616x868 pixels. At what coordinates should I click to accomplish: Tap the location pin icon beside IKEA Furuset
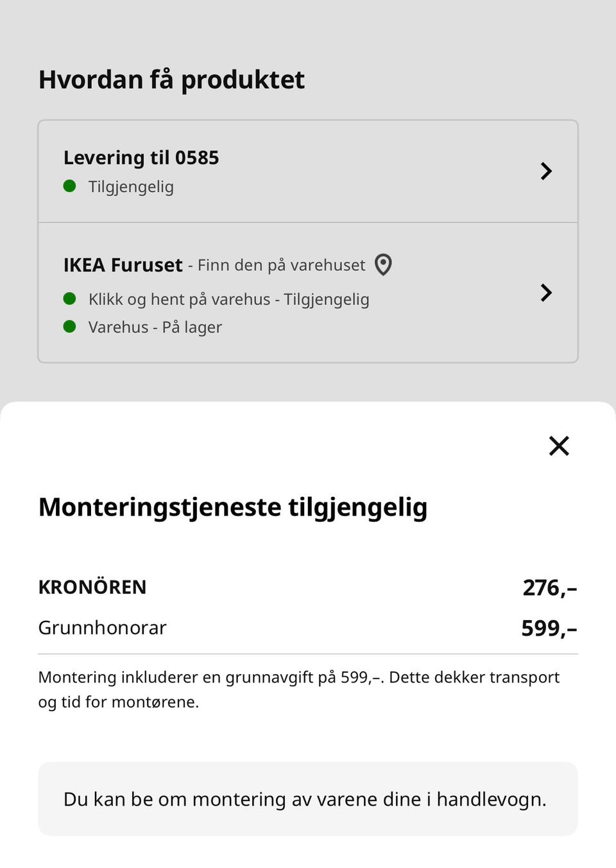[383, 265]
